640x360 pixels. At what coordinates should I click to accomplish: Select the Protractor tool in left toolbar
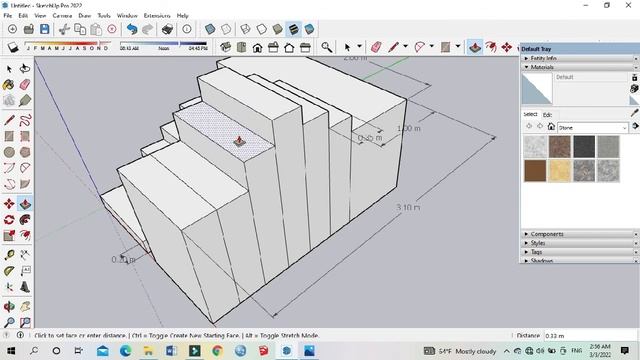pyautogui.click(x=9, y=271)
